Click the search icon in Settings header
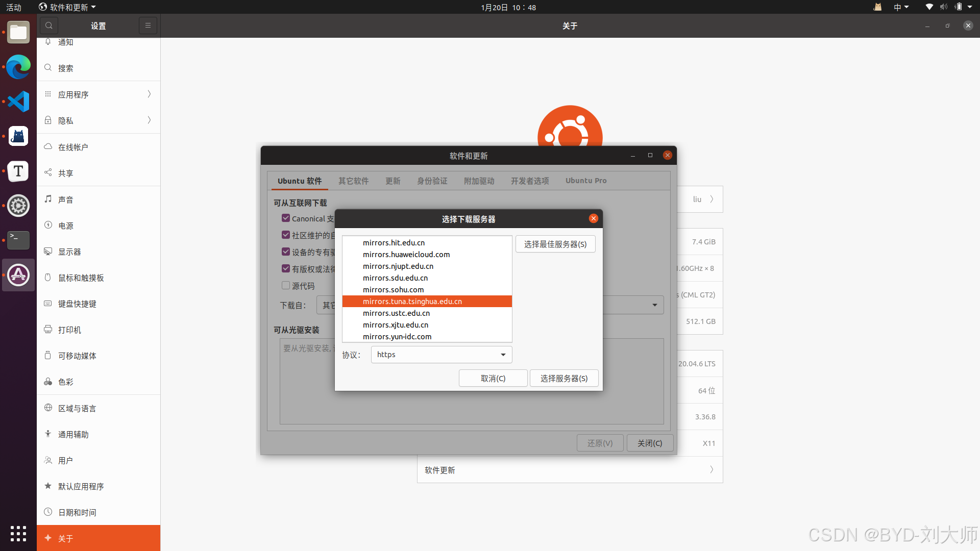The height and width of the screenshot is (551, 980). (x=49, y=26)
